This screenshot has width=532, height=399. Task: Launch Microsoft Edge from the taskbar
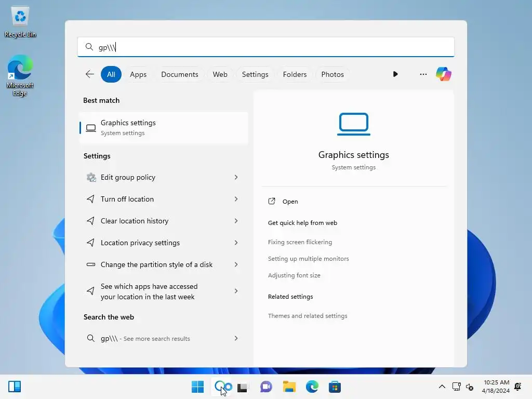point(312,387)
